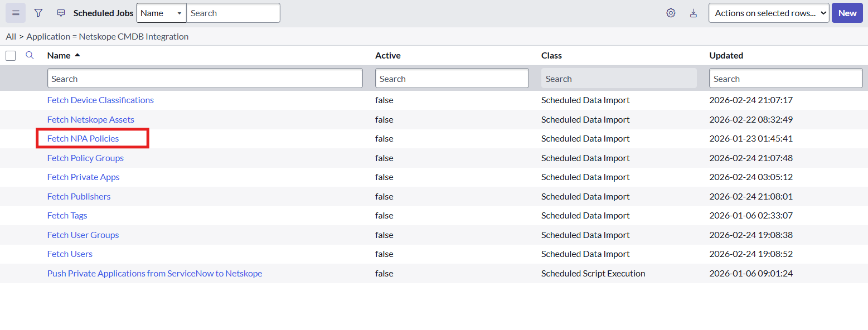Open Fetch Tags job
The height and width of the screenshot is (330, 868).
coord(67,215)
